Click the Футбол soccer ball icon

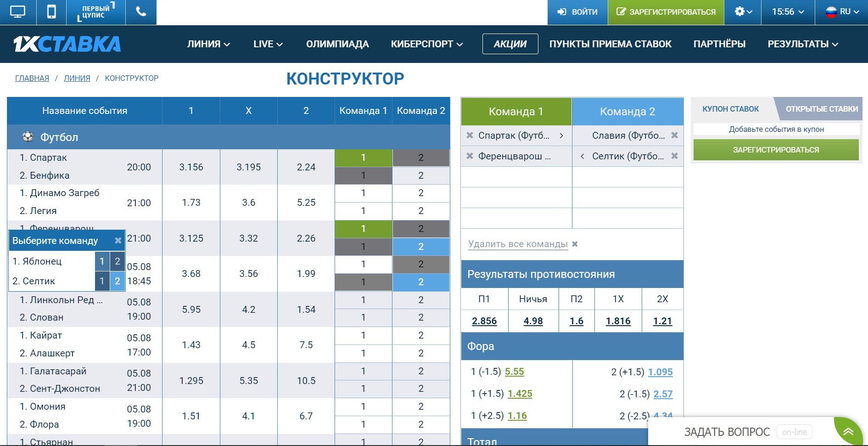point(28,137)
